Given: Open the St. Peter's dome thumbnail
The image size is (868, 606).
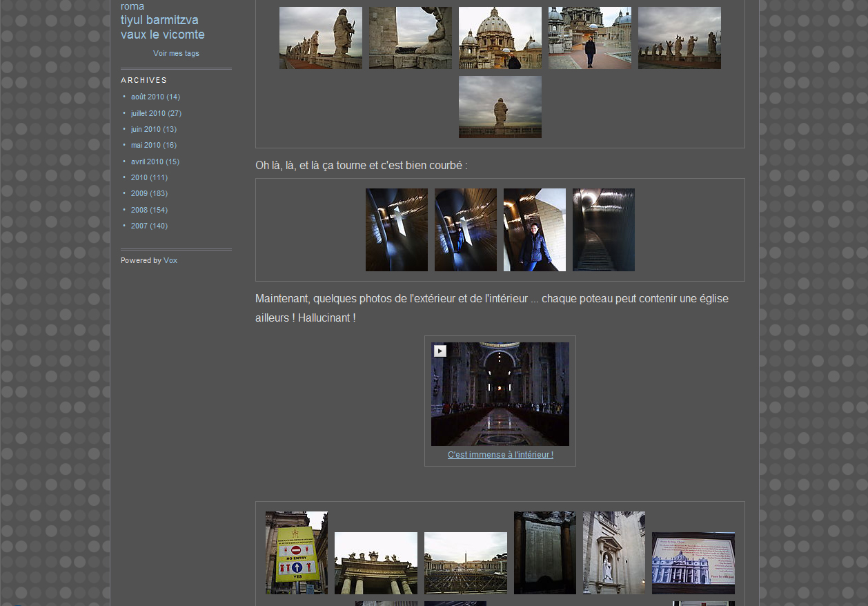Looking at the screenshot, I should [x=500, y=38].
